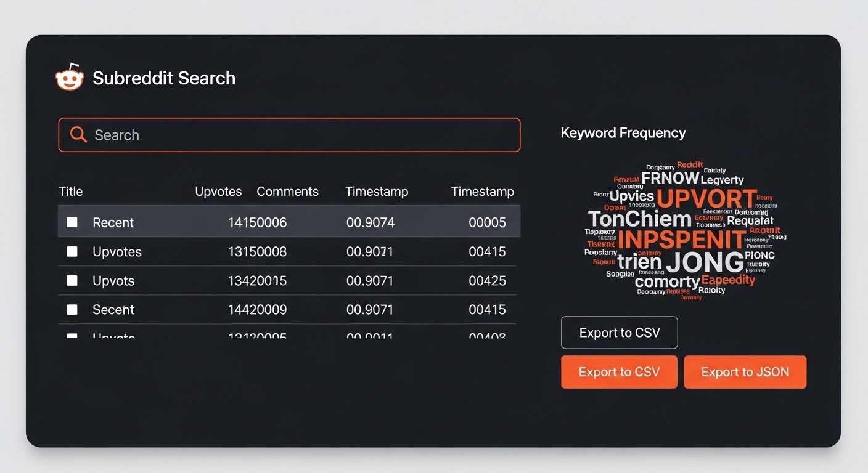868x473 pixels.
Task: Click the outlined Export to CSV button
Action: 619,333
